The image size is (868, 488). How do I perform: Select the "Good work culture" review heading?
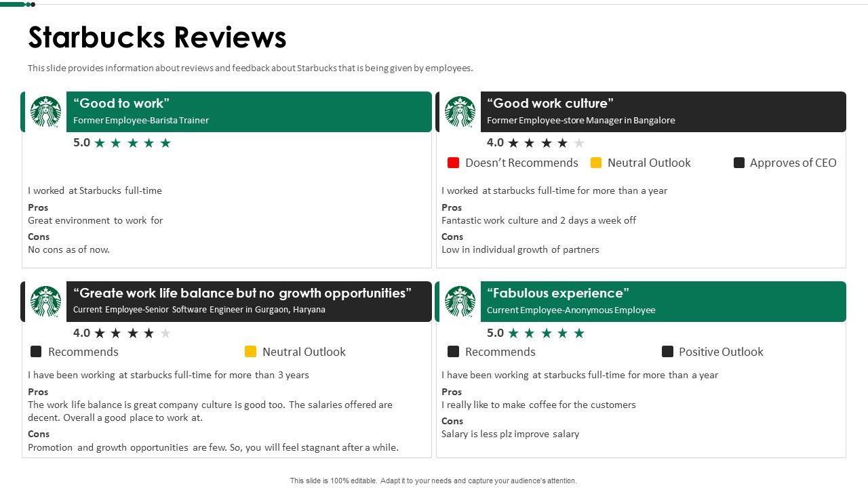(x=550, y=103)
